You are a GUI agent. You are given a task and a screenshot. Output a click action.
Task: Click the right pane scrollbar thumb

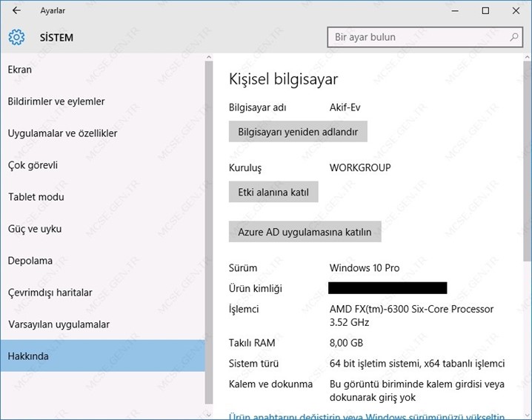click(528, 161)
